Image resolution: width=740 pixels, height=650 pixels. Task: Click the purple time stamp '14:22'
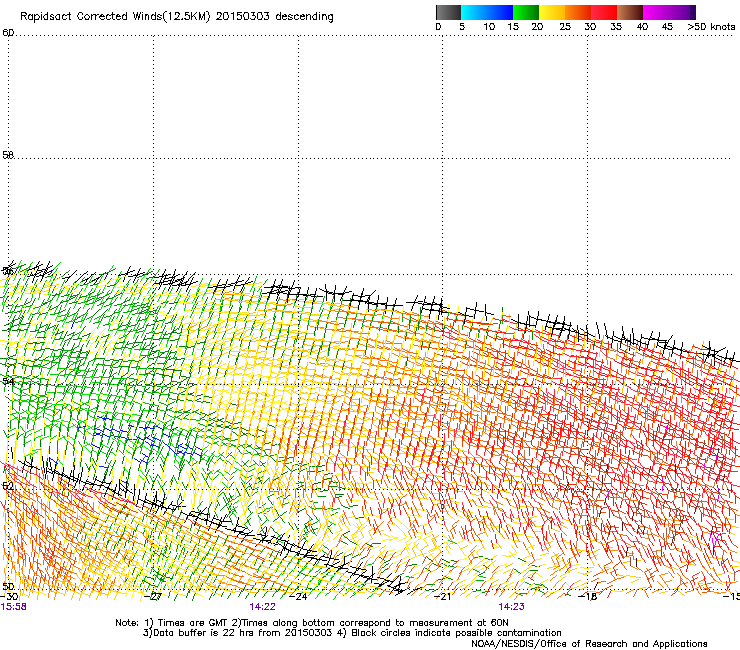[262, 607]
